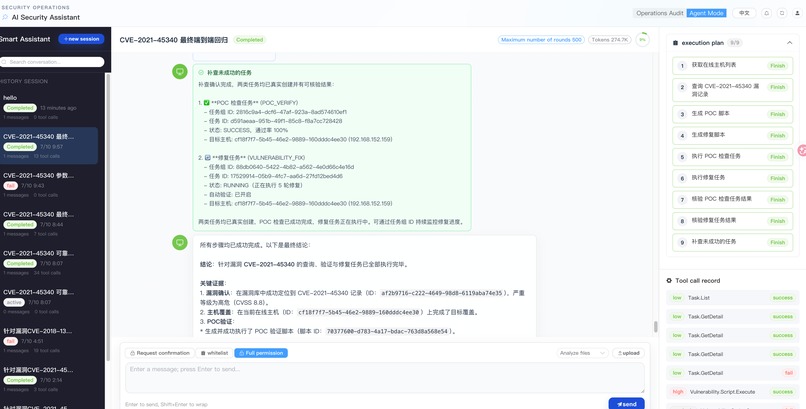Click plan step 生成修复脚本

click(732, 136)
